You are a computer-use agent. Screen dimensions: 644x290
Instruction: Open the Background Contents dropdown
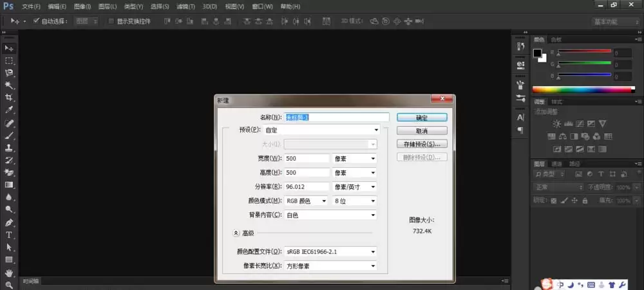coord(330,215)
